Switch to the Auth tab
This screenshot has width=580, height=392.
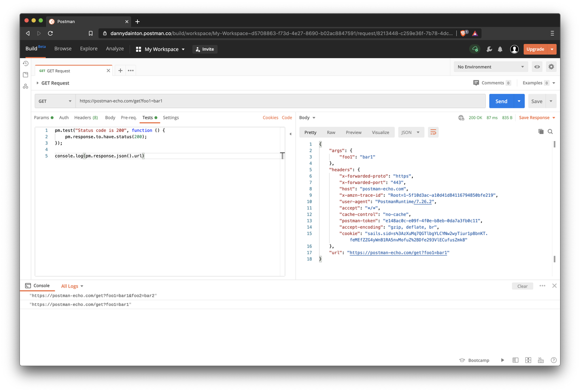point(64,117)
